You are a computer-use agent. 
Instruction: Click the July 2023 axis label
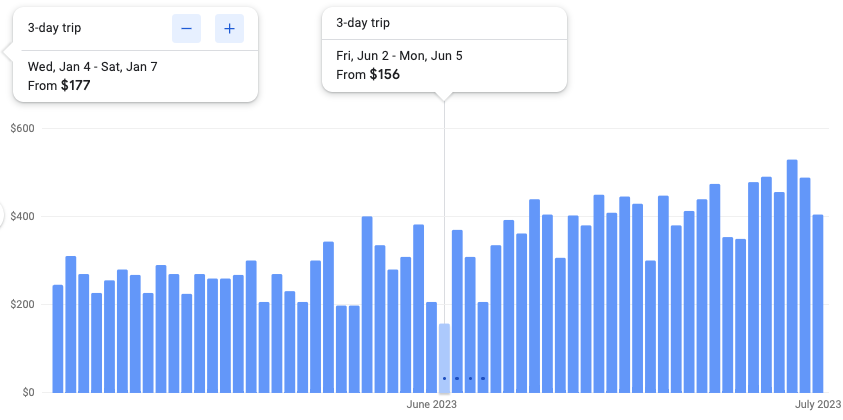click(817, 405)
